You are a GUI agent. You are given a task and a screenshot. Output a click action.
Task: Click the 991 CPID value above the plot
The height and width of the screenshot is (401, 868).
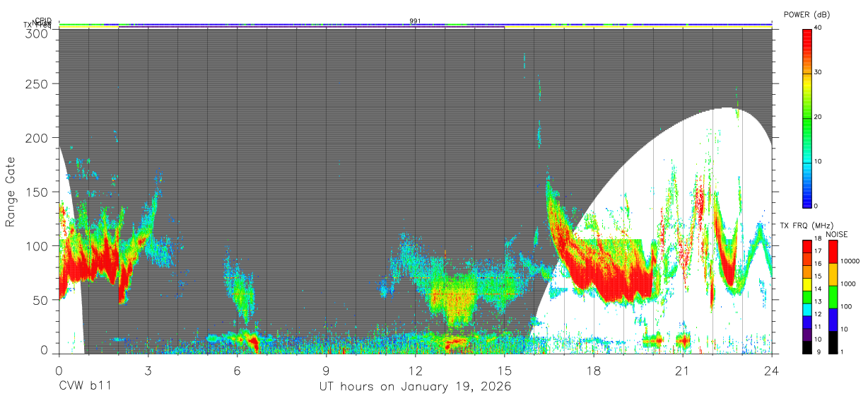tap(415, 21)
